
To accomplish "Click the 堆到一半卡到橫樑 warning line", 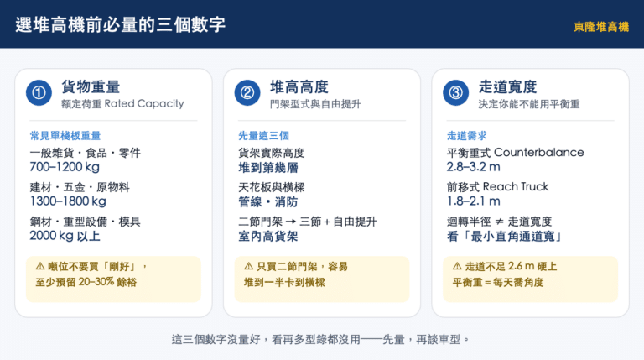I will tap(284, 282).
